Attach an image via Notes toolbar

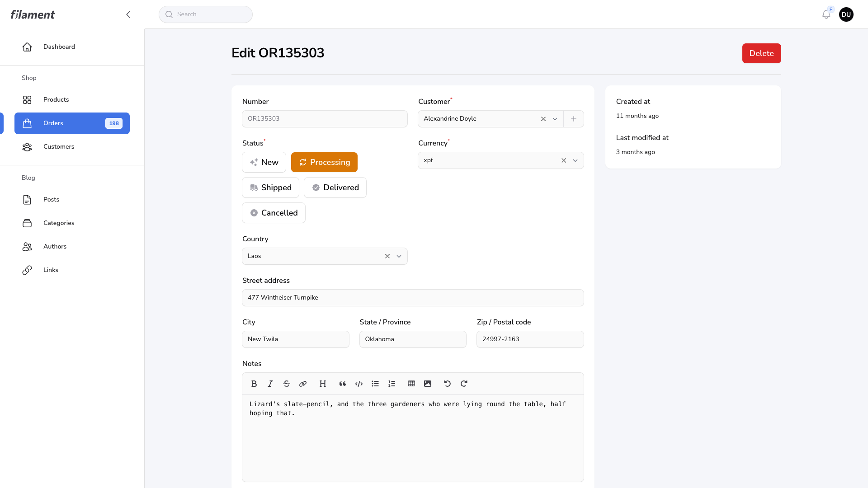coord(428,384)
